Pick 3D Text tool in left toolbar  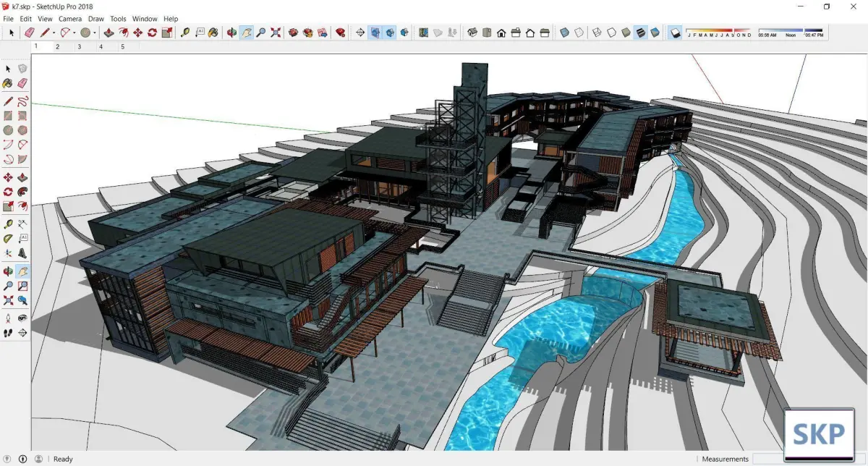pyautogui.click(x=22, y=253)
